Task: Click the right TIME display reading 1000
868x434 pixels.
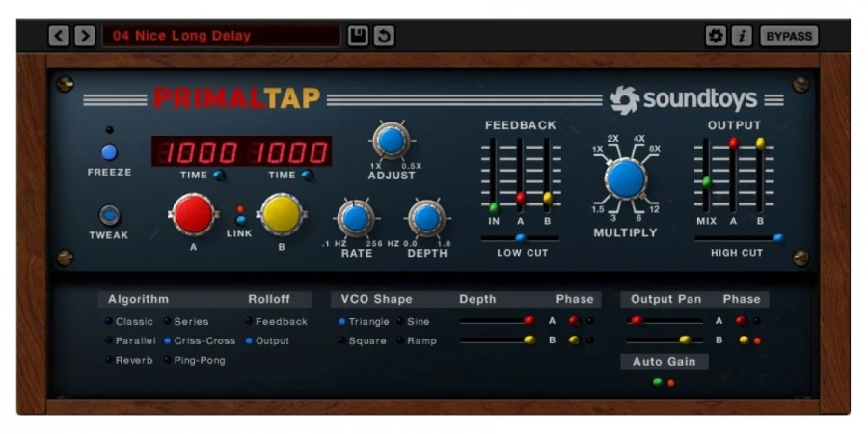Action: pyautogui.click(x=288, y=151)
